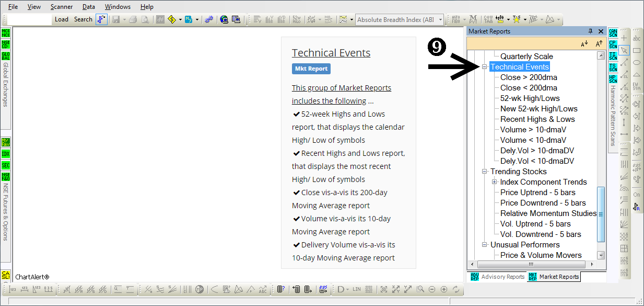Click the symbol input field
Image resolution: width=644 pixels, height=306 pixels.
[30, 19]
